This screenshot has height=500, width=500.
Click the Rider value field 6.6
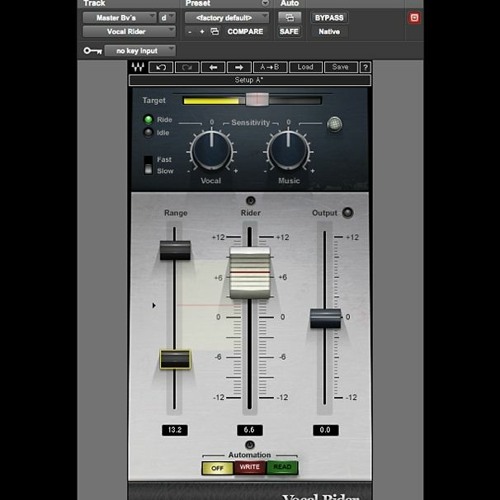[250, 430]
